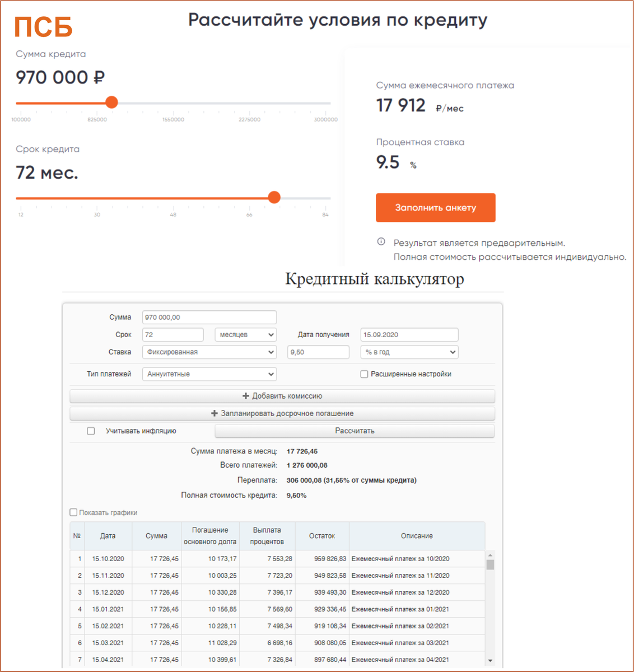Click the 9,50 interest rate field
This screenshot has height=672, width=634.
point(318,352)
